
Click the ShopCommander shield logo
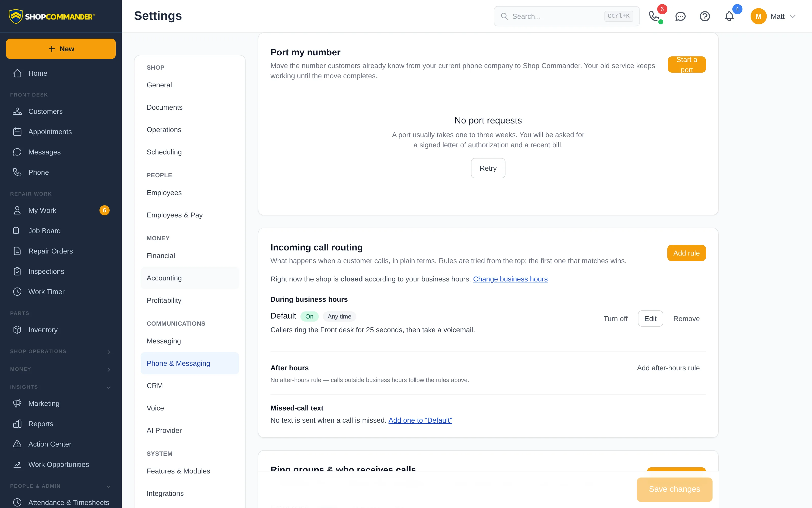16,16
